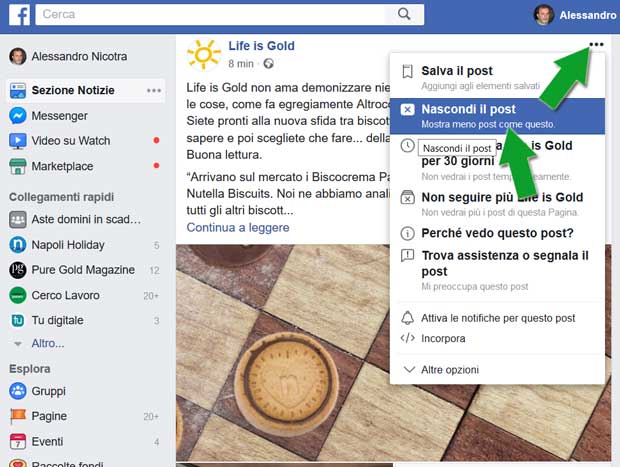Select Non seguire più Life is Gold
620x467 pixels.
click(497, 204)
